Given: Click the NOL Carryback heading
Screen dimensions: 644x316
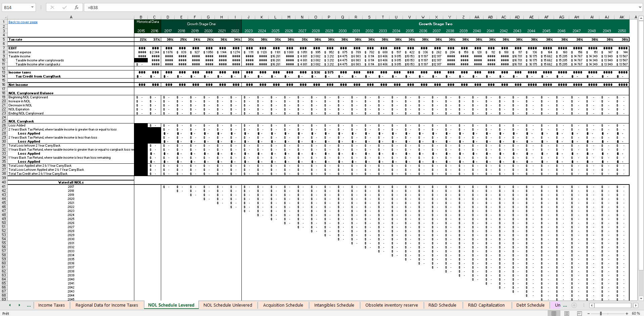Looking at the screenshot, I should [21, 121].
